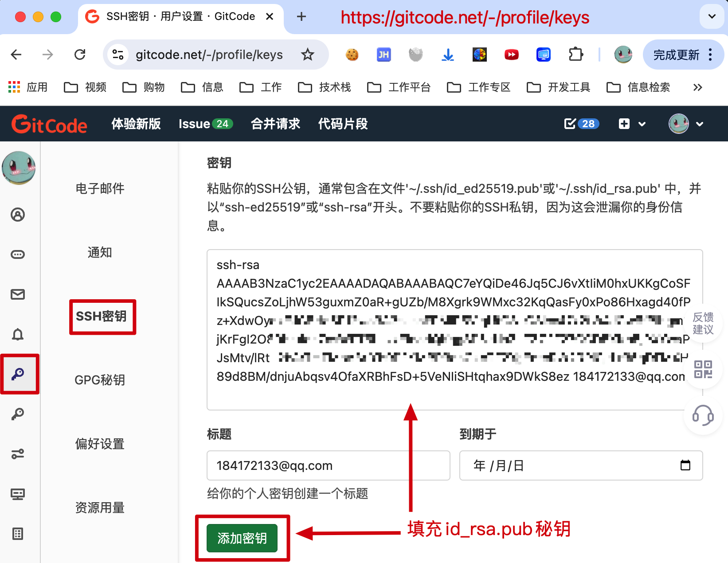Show the QR code floating button
Screen dimensions: 728x563
703,369
